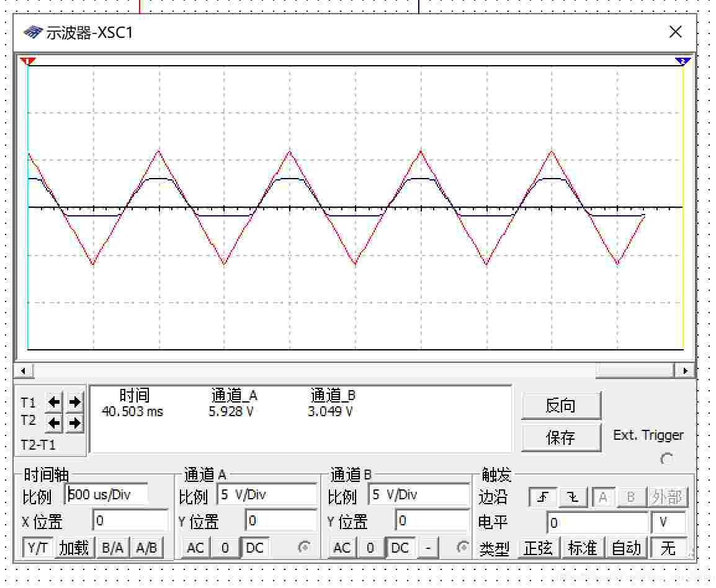This screenshot has width=716, height=588.
Task: Click the horizontal scrollbar right arrow
Action: (x=684, y=371)
